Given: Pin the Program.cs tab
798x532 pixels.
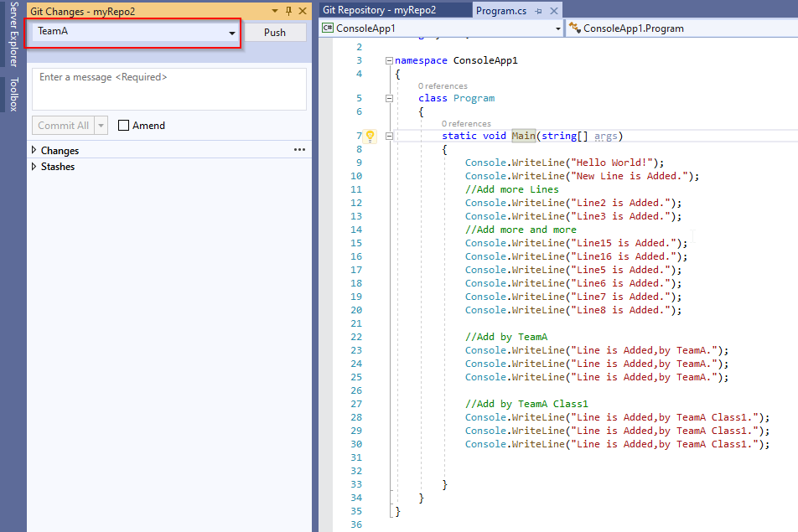Looking at the screenshot, I should pyautogui.click(x=538, y=11).
